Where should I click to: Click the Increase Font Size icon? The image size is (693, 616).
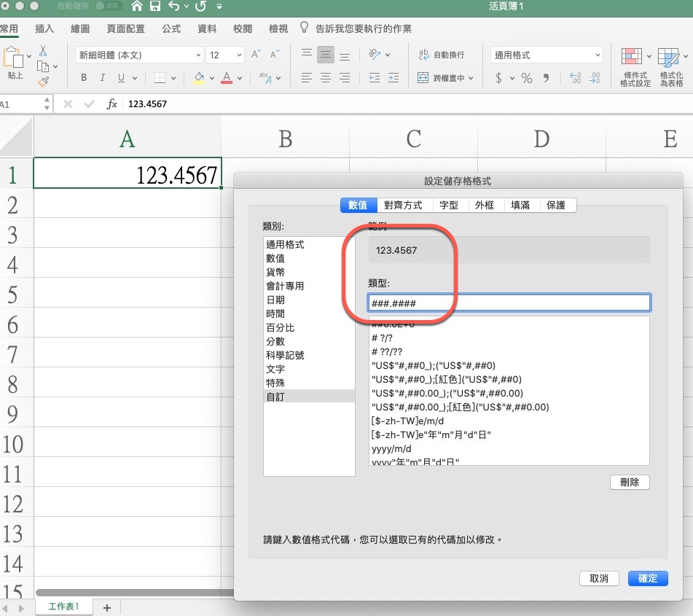tap(256, 55)
